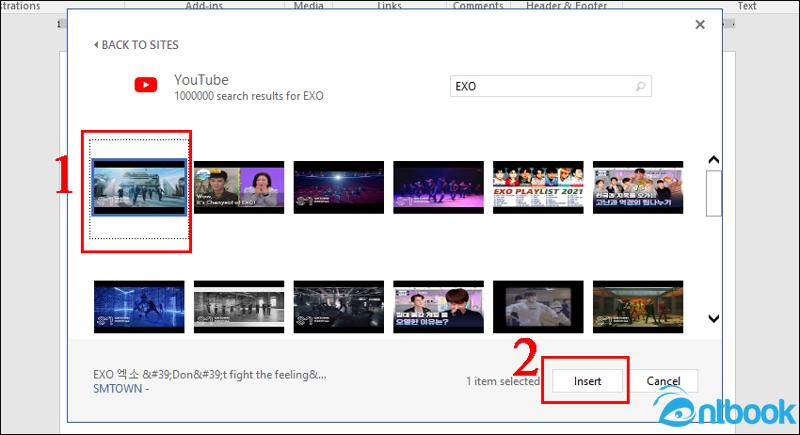Image resolution: width=800 pixels, height=435 pixels.
Task: Select the third thumbnail with stage spotlight
Action: pos(339,187)
